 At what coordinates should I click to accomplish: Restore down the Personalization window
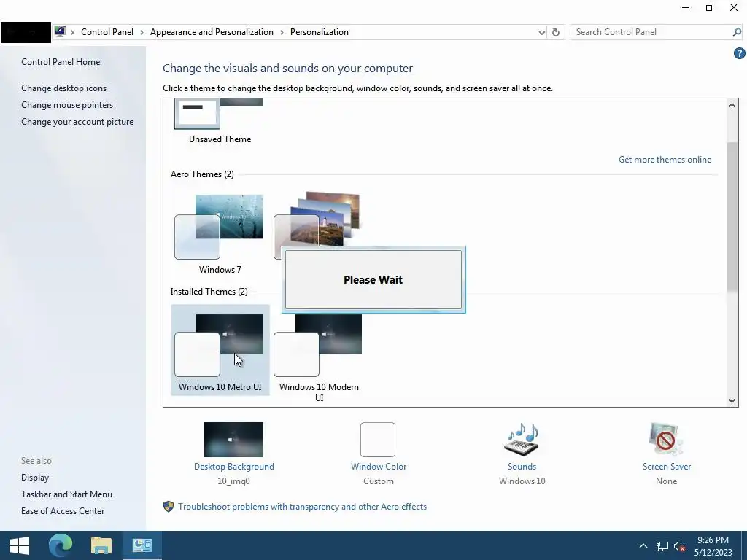(x=709, y=7)
